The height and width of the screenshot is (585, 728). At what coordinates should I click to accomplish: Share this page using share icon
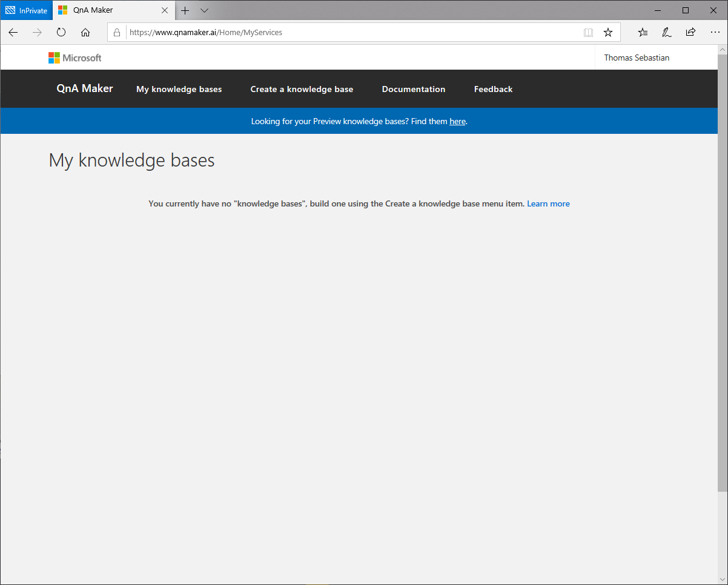[690, 33]
